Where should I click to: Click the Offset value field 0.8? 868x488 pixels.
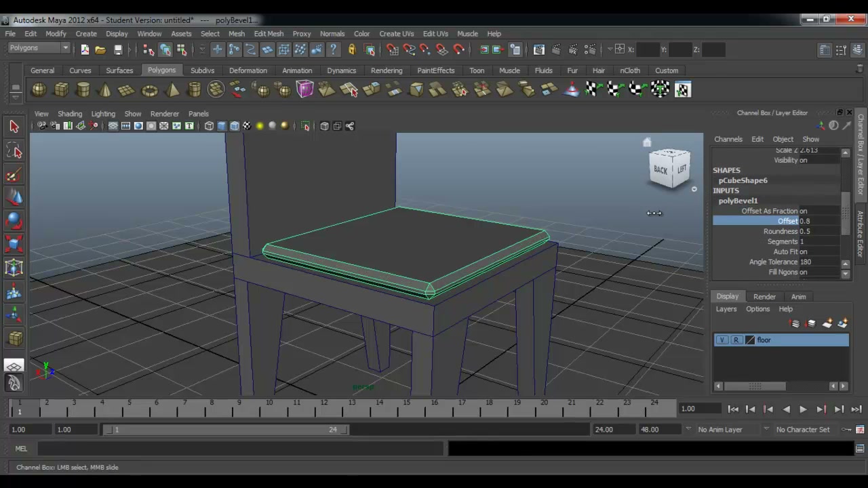click(821, 221)
